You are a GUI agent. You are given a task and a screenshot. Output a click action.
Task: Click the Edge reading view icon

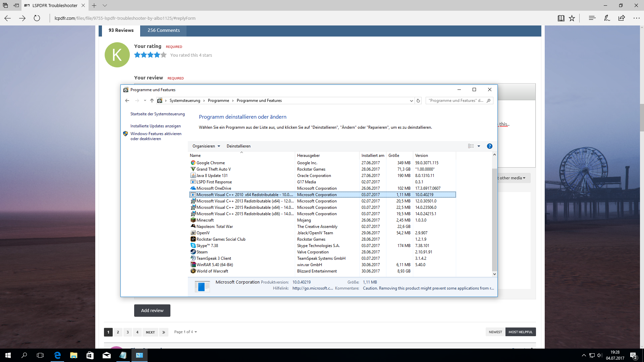(x=561, y=18)
